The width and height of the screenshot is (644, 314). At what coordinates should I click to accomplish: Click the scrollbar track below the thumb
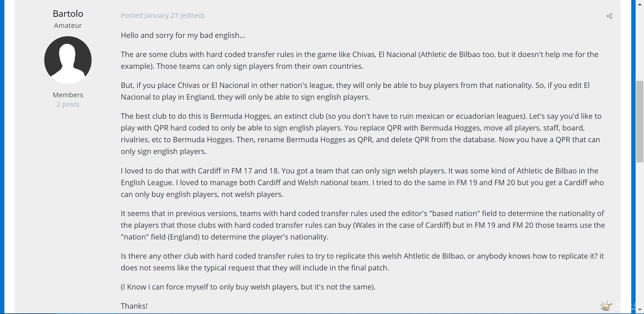[640, 235]
